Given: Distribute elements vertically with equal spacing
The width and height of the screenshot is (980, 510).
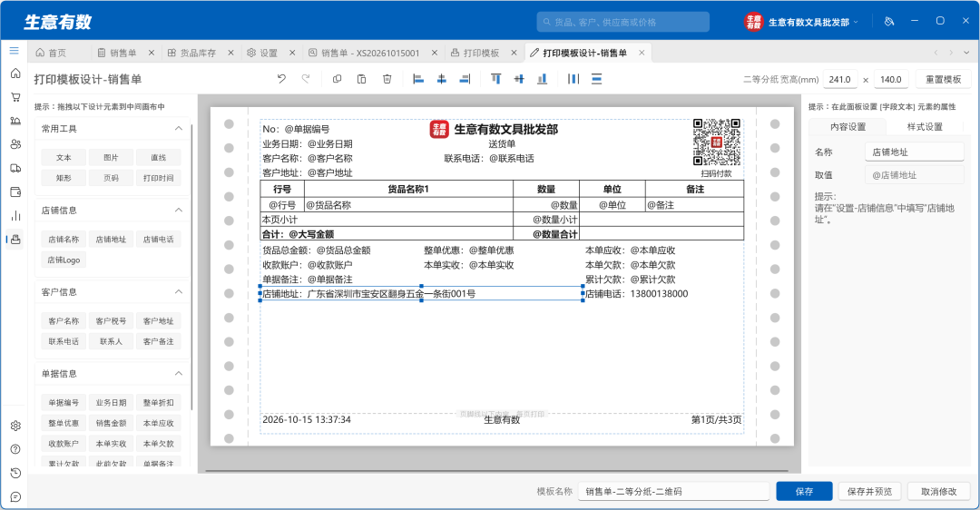Looking at the screenshot, I should 596,79.
